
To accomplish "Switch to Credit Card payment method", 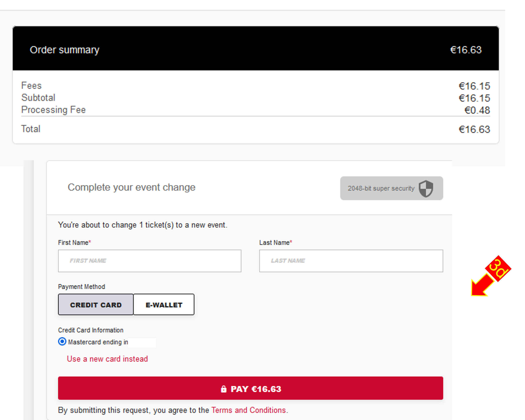I will (96, 305).
